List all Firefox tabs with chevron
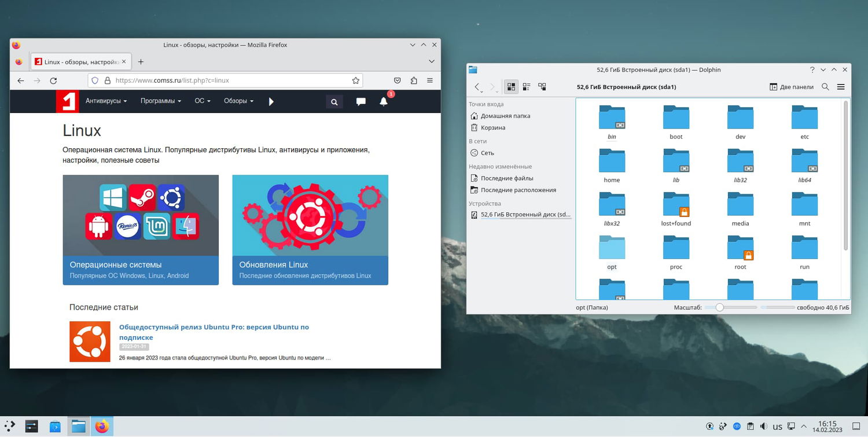The image size is (868, 437). click(x=432, y=61)
